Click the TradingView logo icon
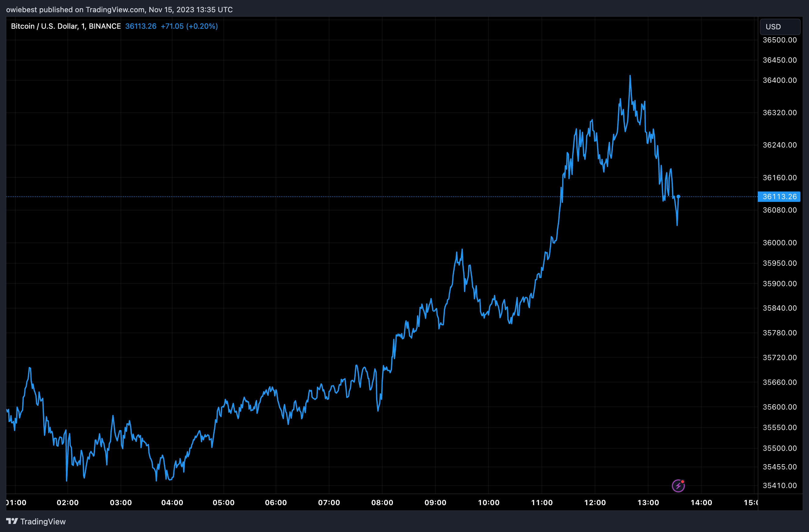809x532 pixels. 12,521
